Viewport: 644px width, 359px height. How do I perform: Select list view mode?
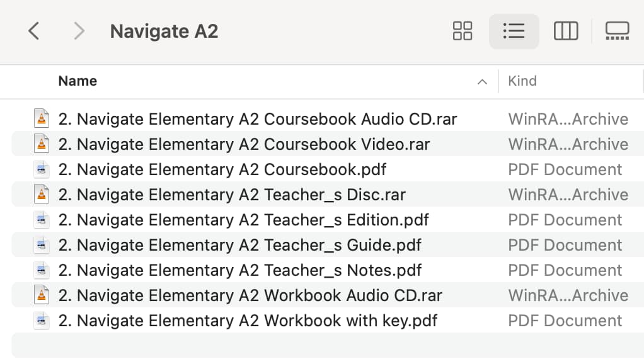click(x=514, y=31)
